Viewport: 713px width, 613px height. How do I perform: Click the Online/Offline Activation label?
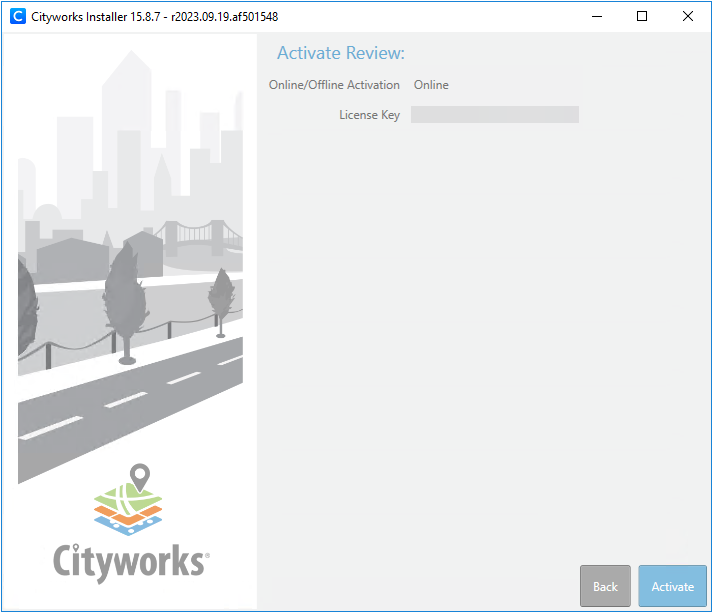click(x=334, y=85)
